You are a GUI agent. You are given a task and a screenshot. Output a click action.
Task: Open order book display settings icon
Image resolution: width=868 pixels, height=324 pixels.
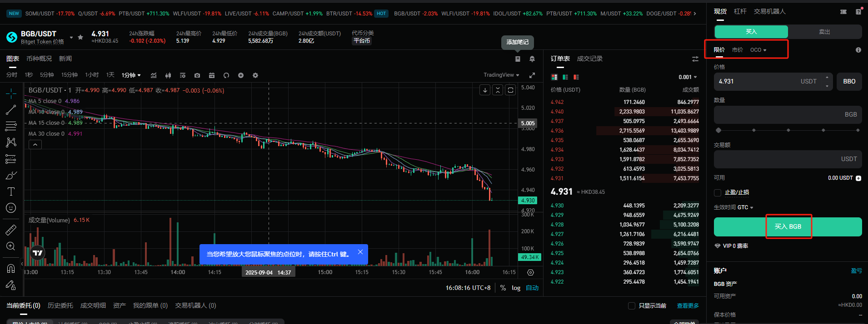(695, 59)
